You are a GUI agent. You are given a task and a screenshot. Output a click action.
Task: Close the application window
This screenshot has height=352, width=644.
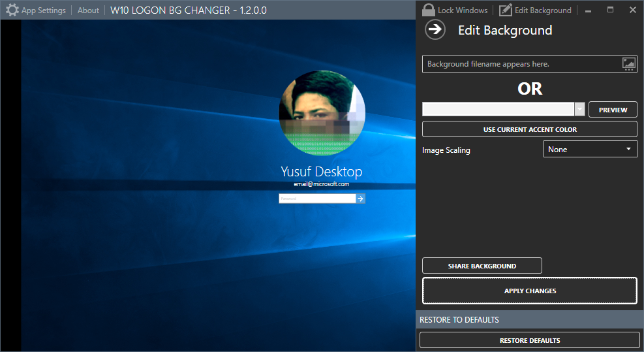632,10
